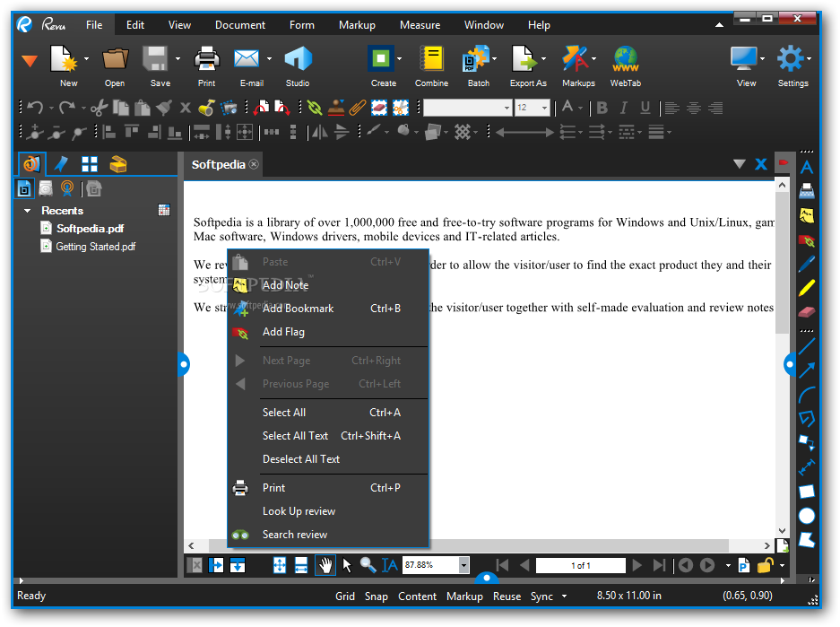This screenshot has height=627, width=840.
Task: Open the Sync dropdown arrow in status bar
Action: point(564,596)
